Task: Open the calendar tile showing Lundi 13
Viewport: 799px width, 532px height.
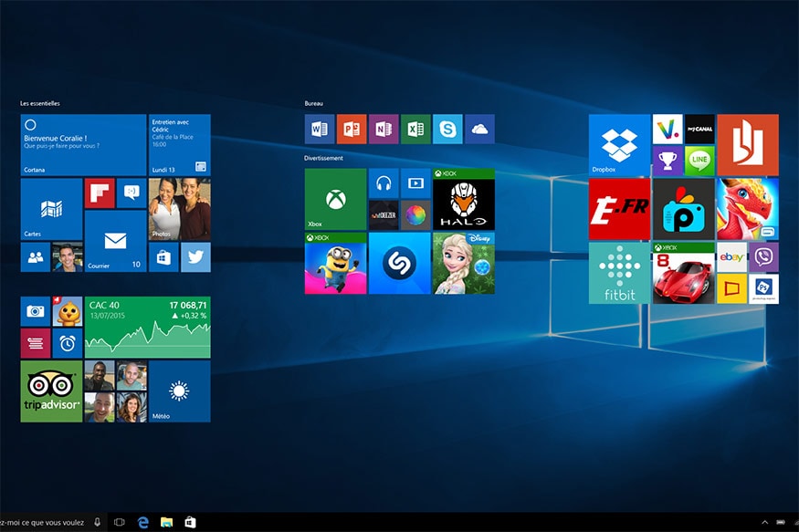Action: pyautogui.click(x=179, y=145)
